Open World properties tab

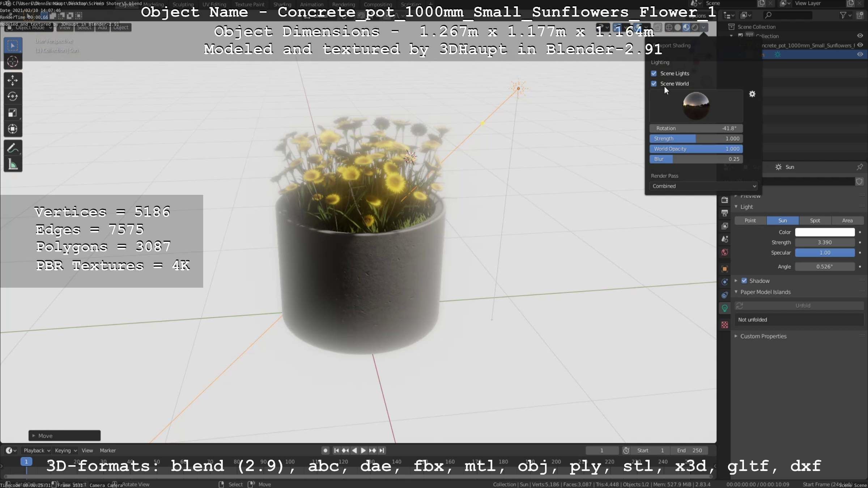coord(724,252)
